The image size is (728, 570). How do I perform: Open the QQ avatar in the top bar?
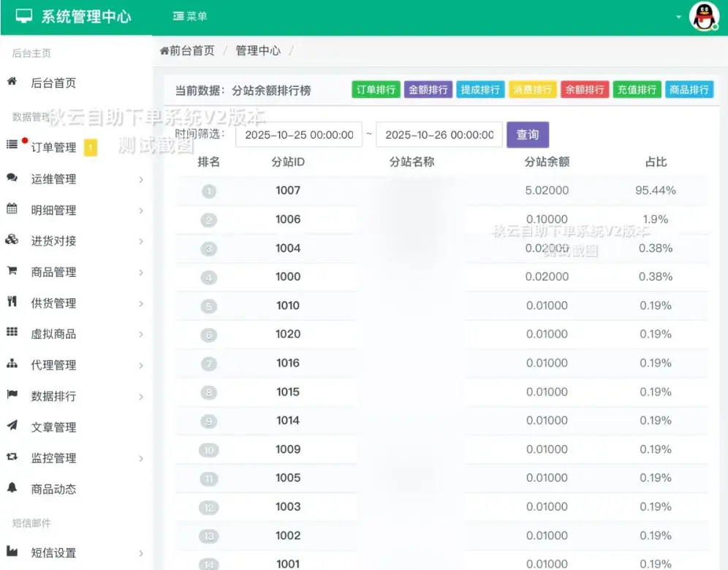(x=704, y=16)
